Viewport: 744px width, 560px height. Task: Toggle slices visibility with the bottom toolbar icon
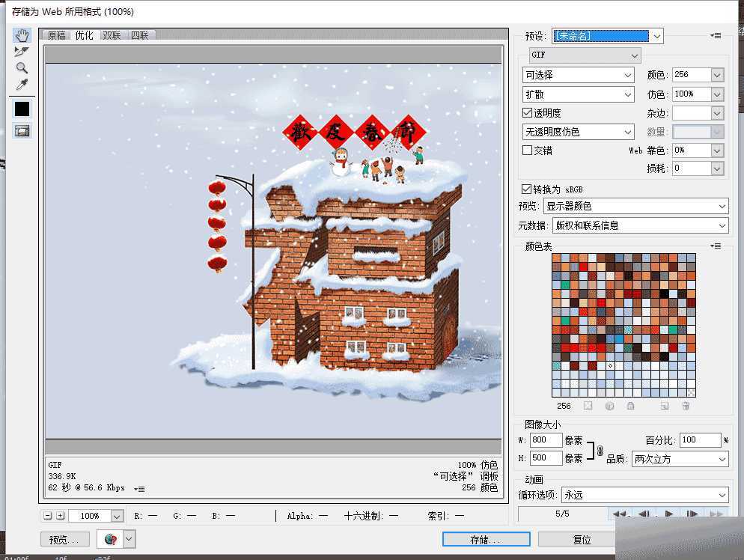22,130
